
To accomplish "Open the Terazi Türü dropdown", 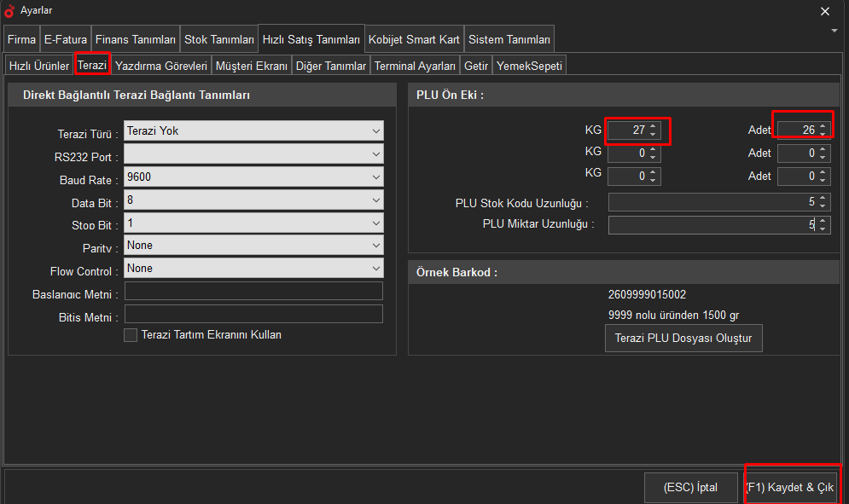I will pos(253,131).
